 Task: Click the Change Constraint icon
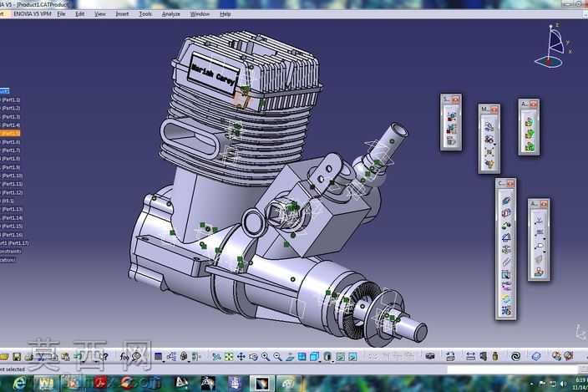tap(506, 298)
